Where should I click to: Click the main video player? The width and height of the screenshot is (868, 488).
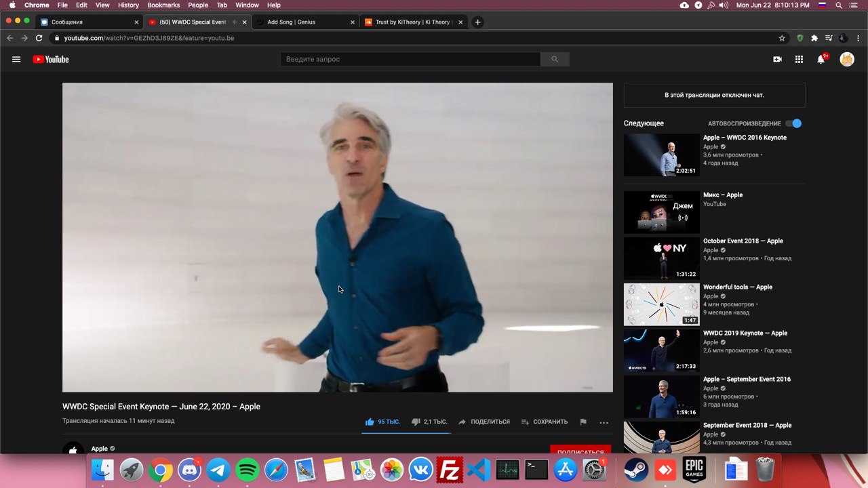(338, 237)
